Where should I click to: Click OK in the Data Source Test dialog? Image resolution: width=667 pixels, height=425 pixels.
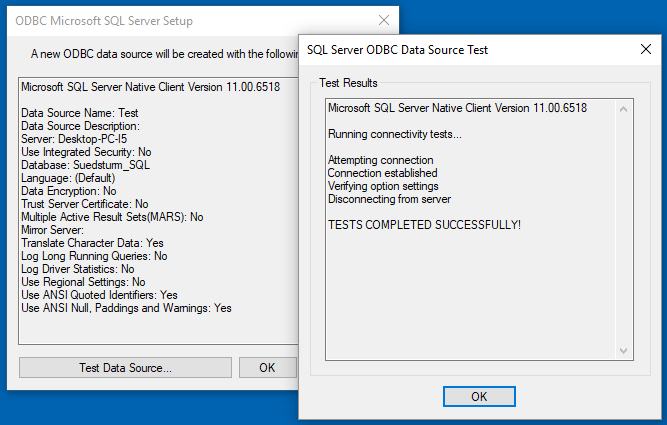click(479, 396)
